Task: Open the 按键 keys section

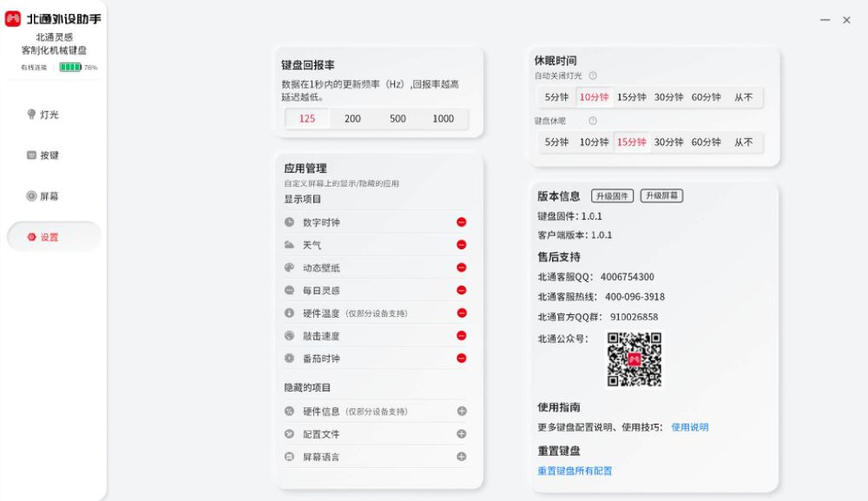Action: pos(43,155)
